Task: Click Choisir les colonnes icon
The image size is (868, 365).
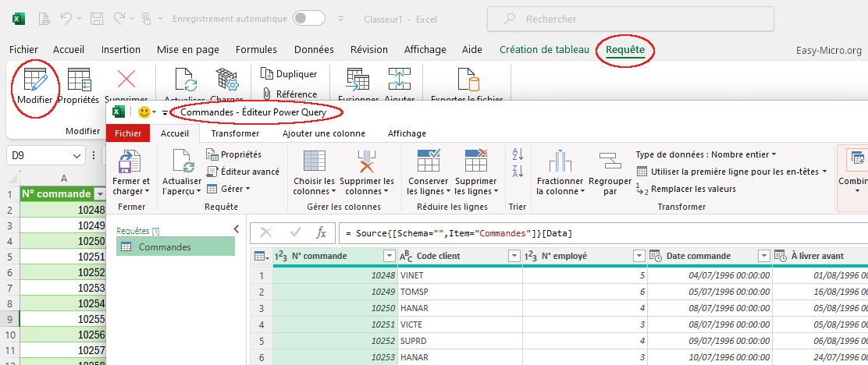Action: point(315,162)
